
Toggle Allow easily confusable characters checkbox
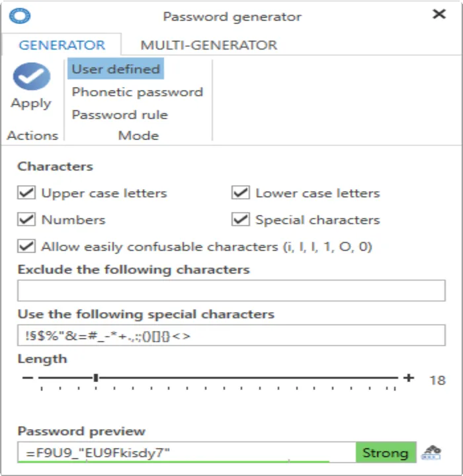click(26, 246)
